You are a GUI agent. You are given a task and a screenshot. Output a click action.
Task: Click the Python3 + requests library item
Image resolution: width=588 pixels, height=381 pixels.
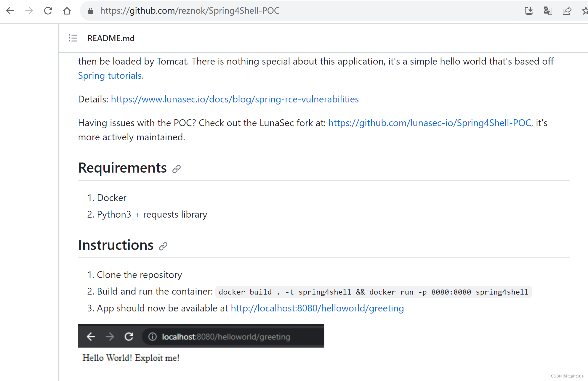click(152, 214)
